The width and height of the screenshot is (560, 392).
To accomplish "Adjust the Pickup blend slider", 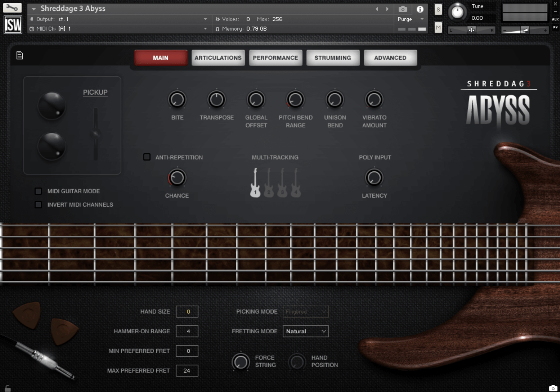I will coord(95,134).
